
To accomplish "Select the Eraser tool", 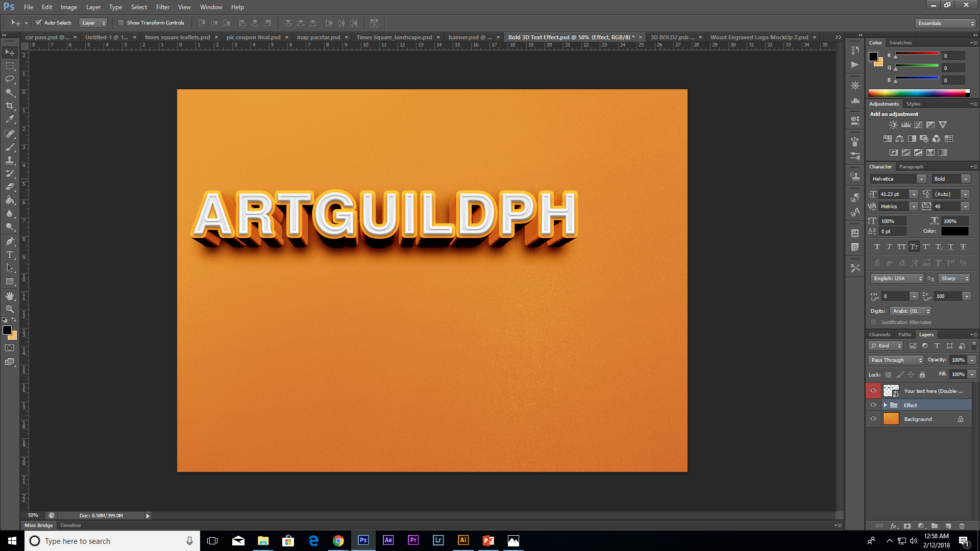I will [x=10, y=187].
